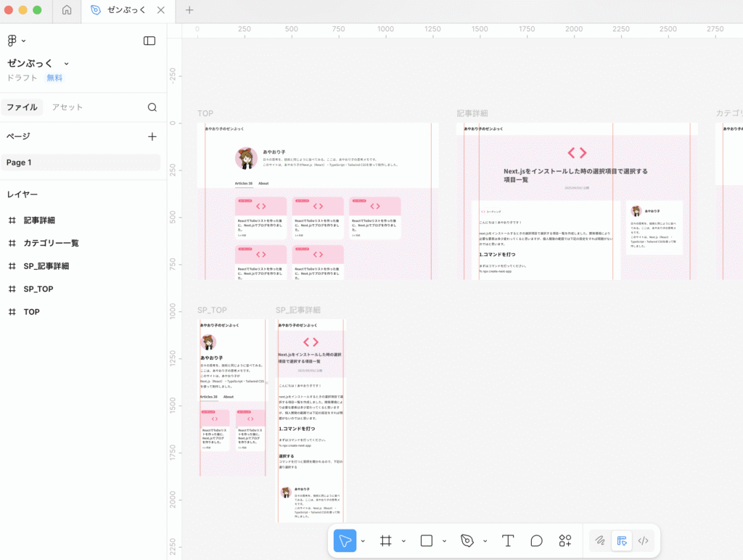This screenshot has width=743, height=560.
Task: Open the Actions menu in the toolbar
Action: [x=565, y=540]
